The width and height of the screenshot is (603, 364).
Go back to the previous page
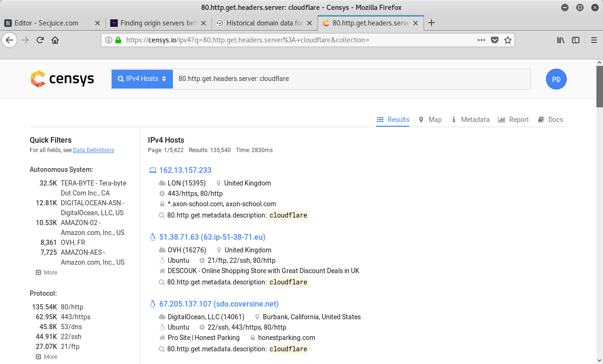tap(9, 40)
